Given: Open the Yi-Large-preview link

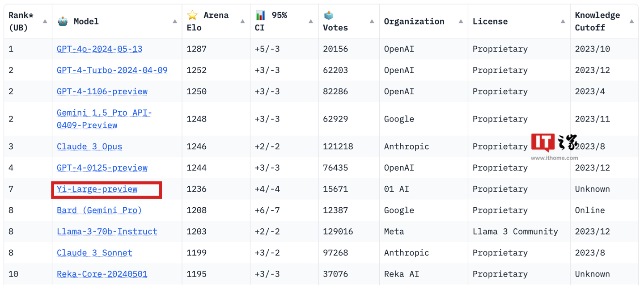Looking at the screenshot, I should (x=97, y=189).
